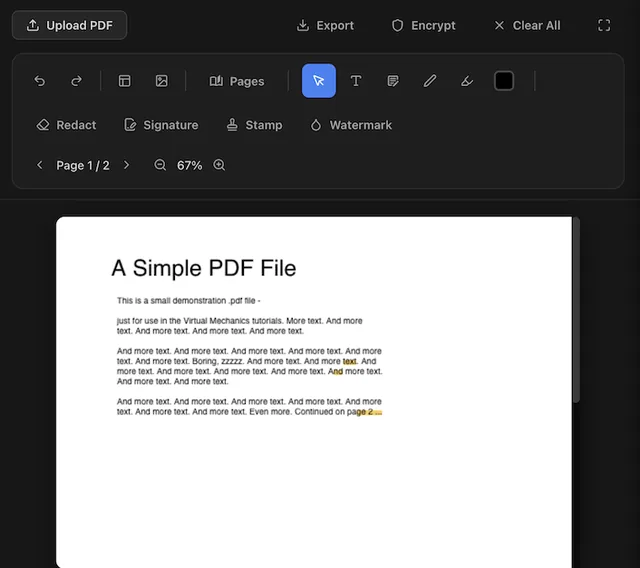
Task: Select the sticky note tool
Action: [x=393, y=81]
